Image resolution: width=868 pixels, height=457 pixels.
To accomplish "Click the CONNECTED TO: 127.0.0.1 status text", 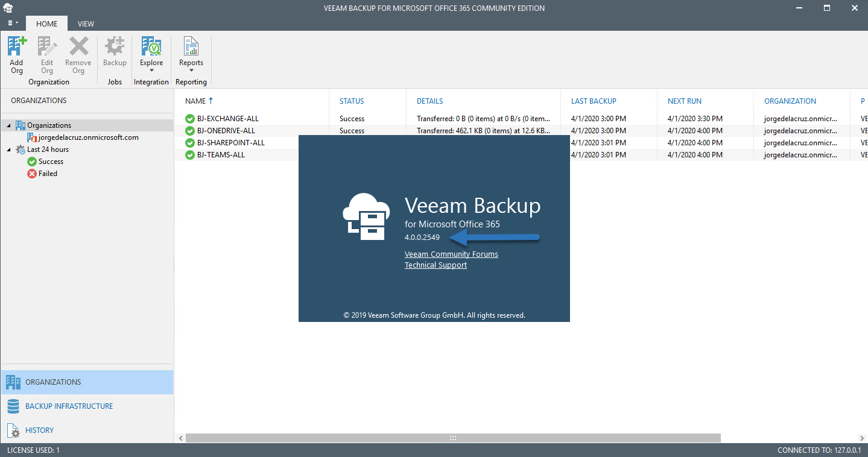I will pyautogui.click(x=819, y=450).
